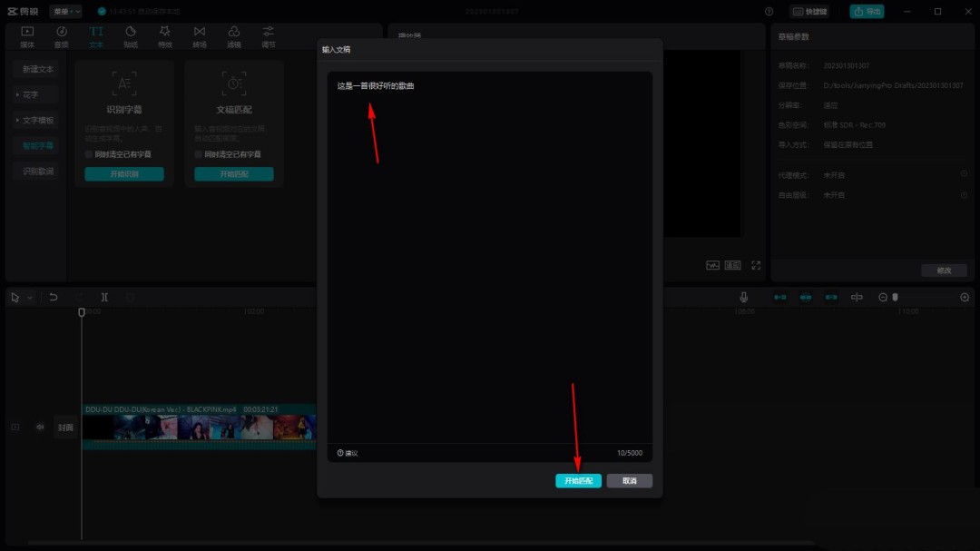Click the 修改 button in the draft parameters panel
Image resolution: width=980 pixels, height=551 pixels.
pyautogui.click(x=944, y=270)
